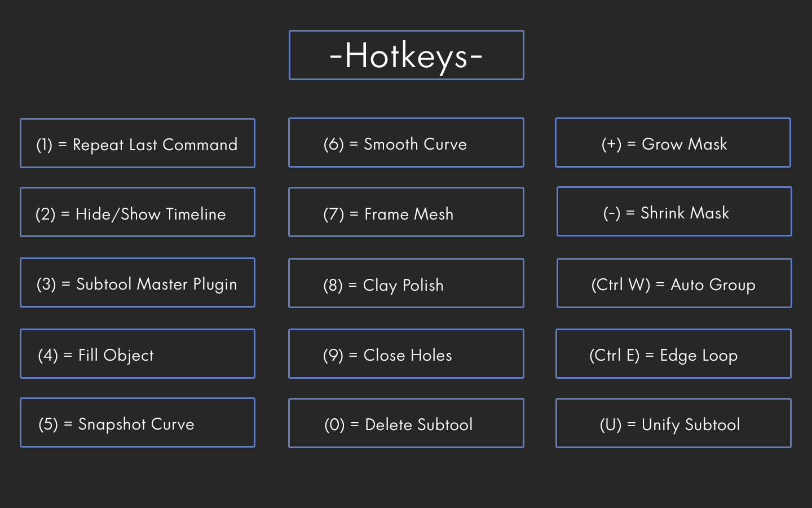Screen dimensions: 812x508
Task: Select the Frame Mesh hotkey box
Action: point(406,212)
